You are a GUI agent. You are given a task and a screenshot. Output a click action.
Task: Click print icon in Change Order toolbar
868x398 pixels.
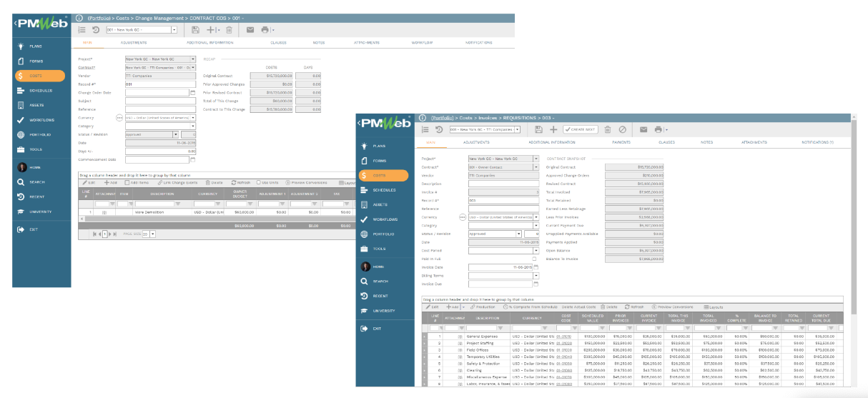click(x=265, y=30)
